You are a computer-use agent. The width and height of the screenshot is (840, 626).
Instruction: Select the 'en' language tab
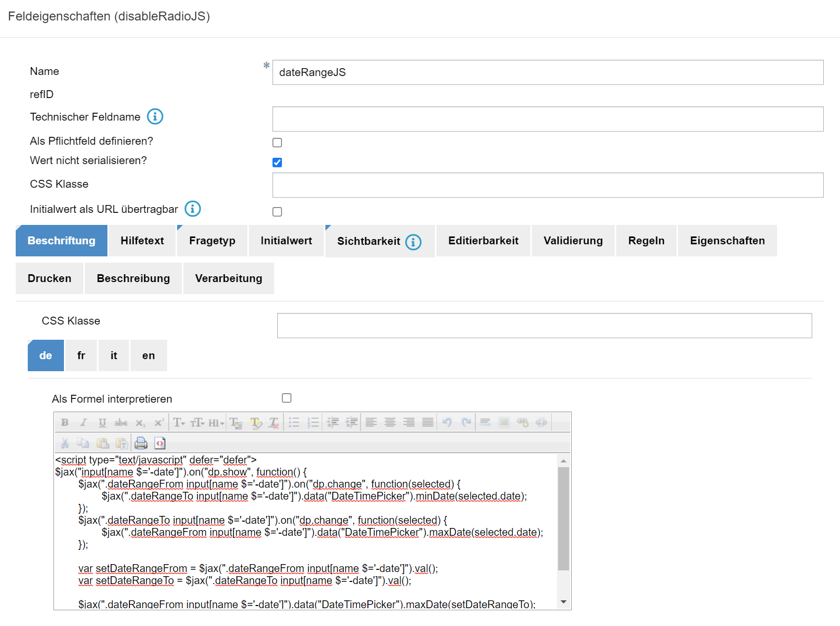[148, 355]
